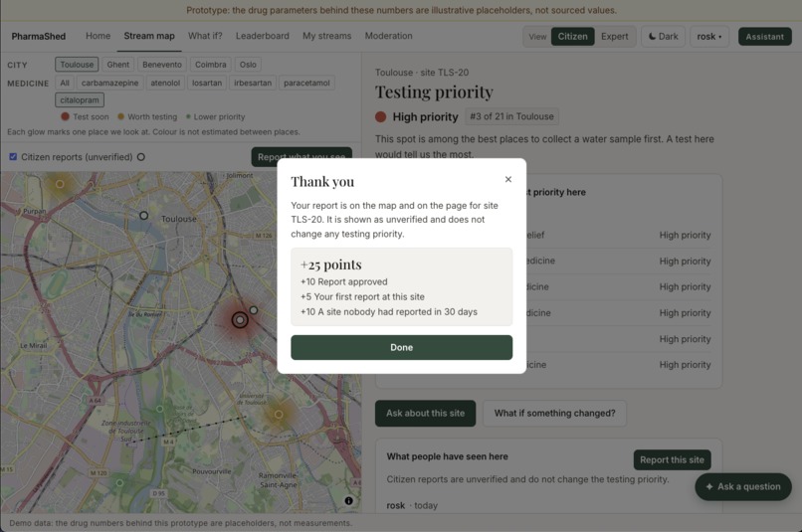The image size is (802, 532).
Task: Click the Lower priority legend entry
Action: 215,116
